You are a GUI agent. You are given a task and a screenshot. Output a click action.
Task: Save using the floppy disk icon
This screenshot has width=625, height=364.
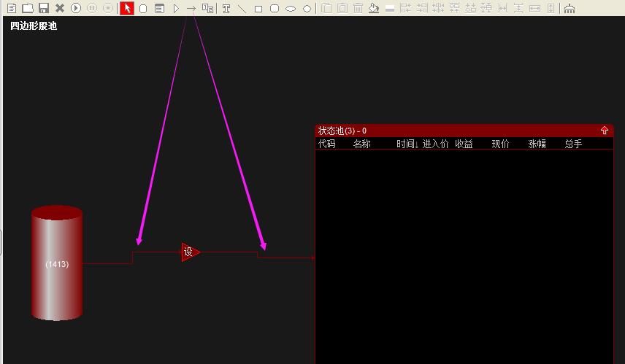44,8
